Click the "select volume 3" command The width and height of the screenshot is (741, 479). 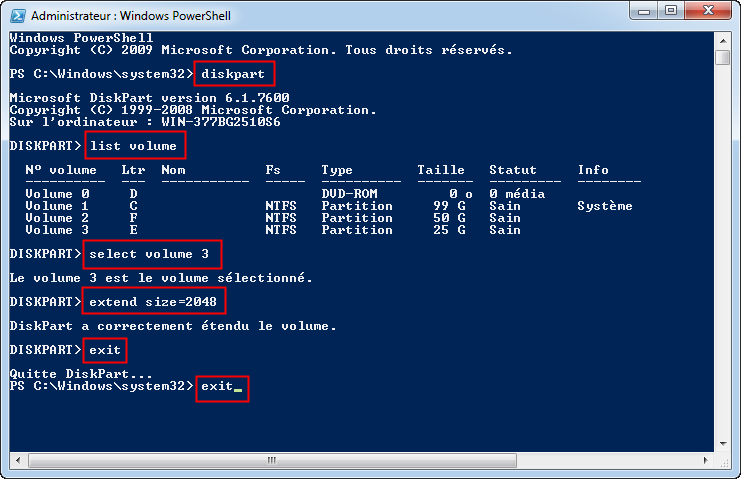[152, 253]
